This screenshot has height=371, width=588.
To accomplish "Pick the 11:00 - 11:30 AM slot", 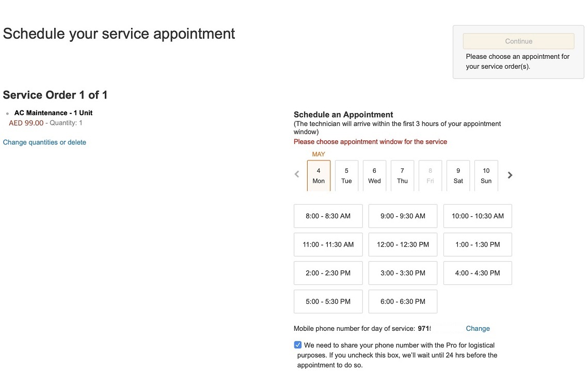I will click(328, 245).
